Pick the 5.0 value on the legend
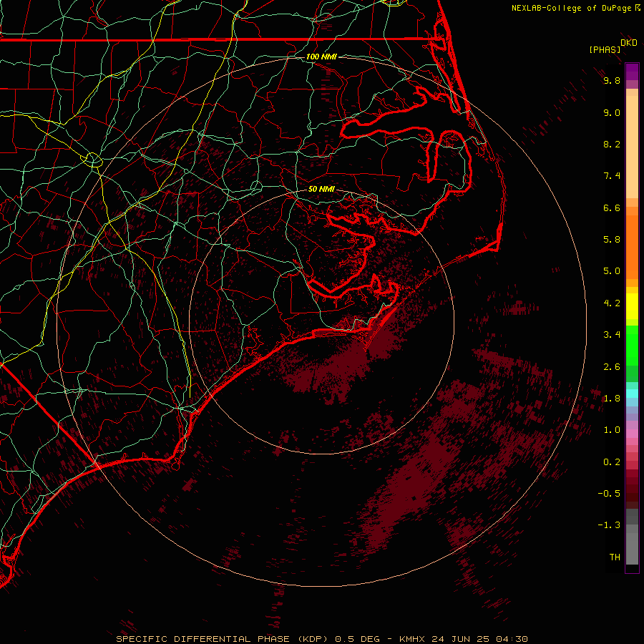Screen dimensions: 644x644 (612, 271)
